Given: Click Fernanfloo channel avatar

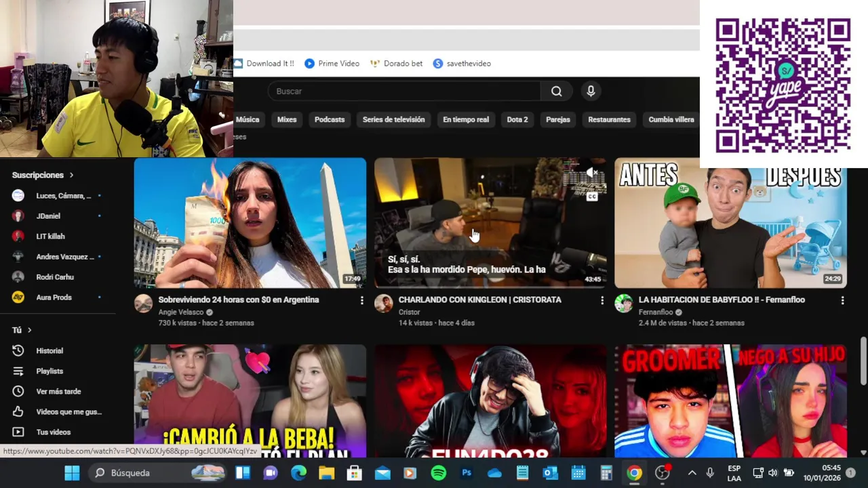Looking at the screenshot, I should point(623,304).
